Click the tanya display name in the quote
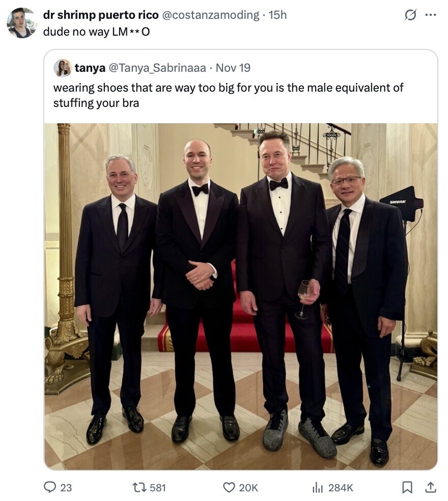 (x=90, y=68)
